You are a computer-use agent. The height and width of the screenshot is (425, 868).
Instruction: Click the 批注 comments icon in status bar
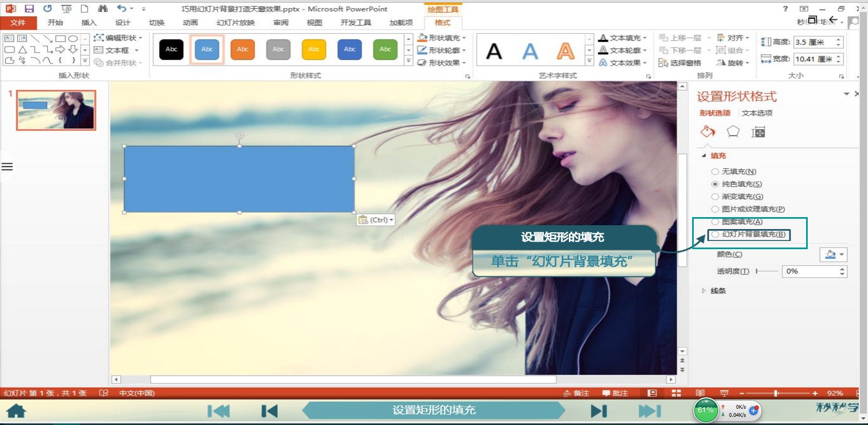click(615, 393)
